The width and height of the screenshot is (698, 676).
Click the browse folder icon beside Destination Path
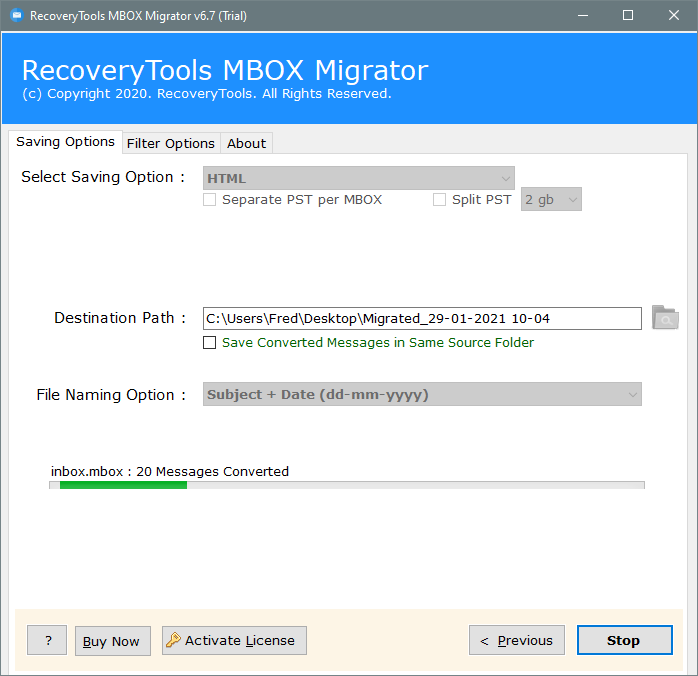(665, 318)
